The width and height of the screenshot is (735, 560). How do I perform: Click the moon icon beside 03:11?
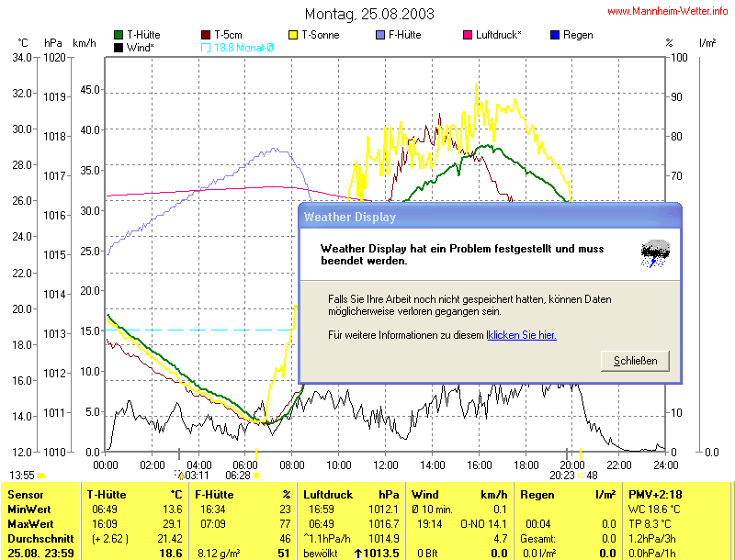click(x=179, y=476)
